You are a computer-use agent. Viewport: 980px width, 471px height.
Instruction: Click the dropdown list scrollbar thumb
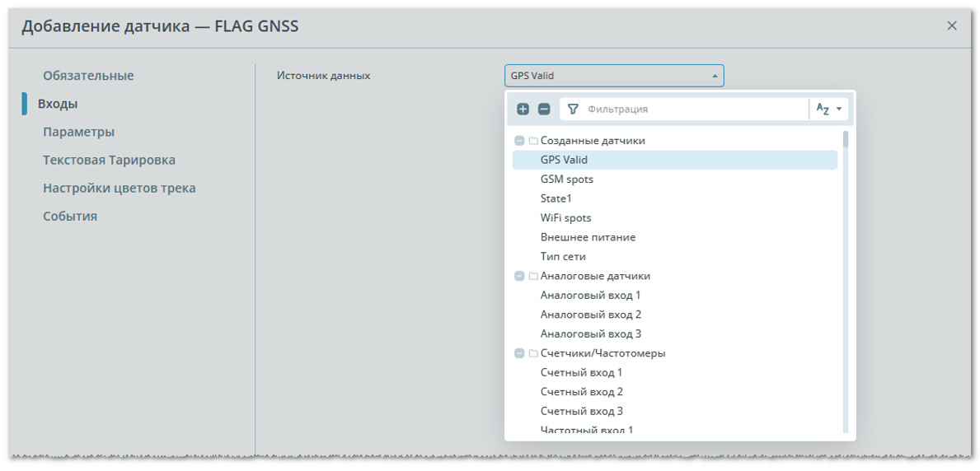(x=845, y=138)
